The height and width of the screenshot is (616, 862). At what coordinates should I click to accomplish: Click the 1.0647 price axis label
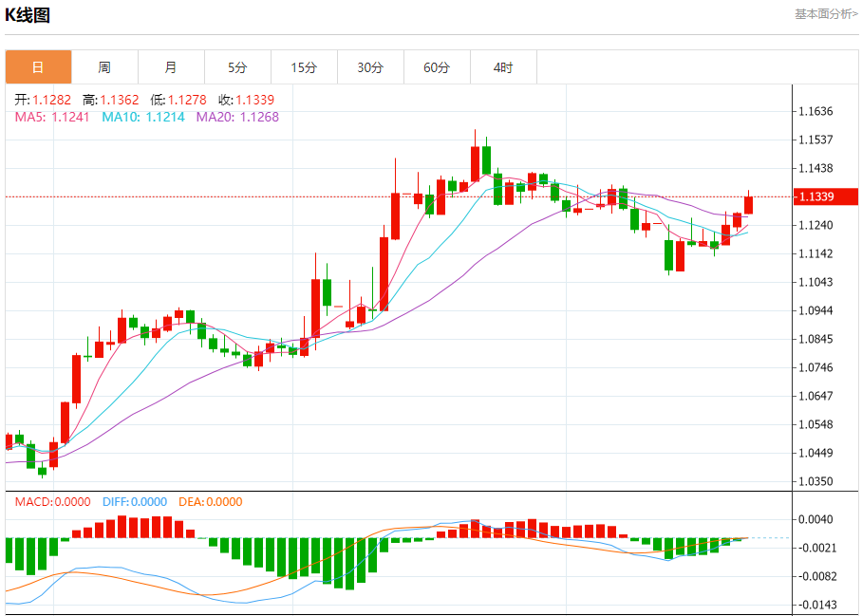(x=815, y=396)
